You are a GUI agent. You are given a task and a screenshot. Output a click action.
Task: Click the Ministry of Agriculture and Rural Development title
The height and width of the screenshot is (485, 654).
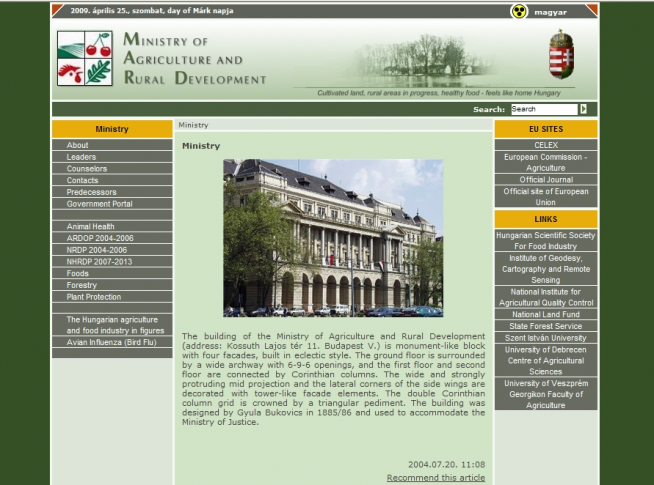(x=194, y=59)
